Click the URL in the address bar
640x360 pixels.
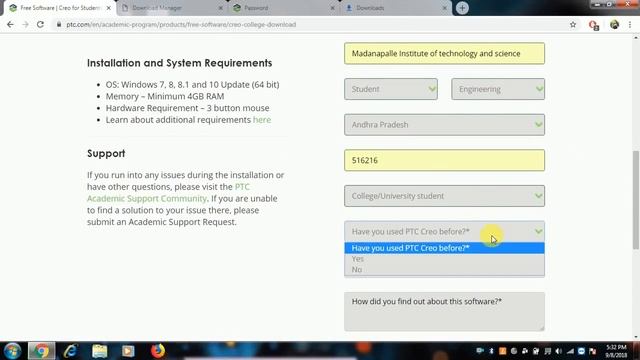[181, 24]
